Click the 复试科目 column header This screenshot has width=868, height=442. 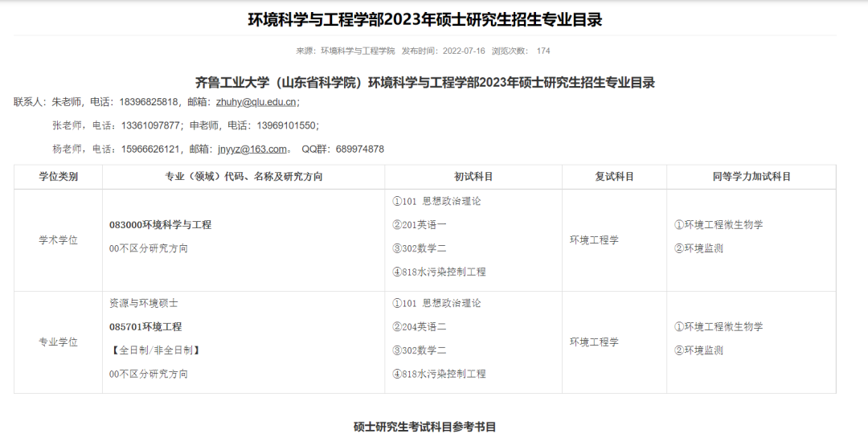pyautogui.click(x=615, y=177)
